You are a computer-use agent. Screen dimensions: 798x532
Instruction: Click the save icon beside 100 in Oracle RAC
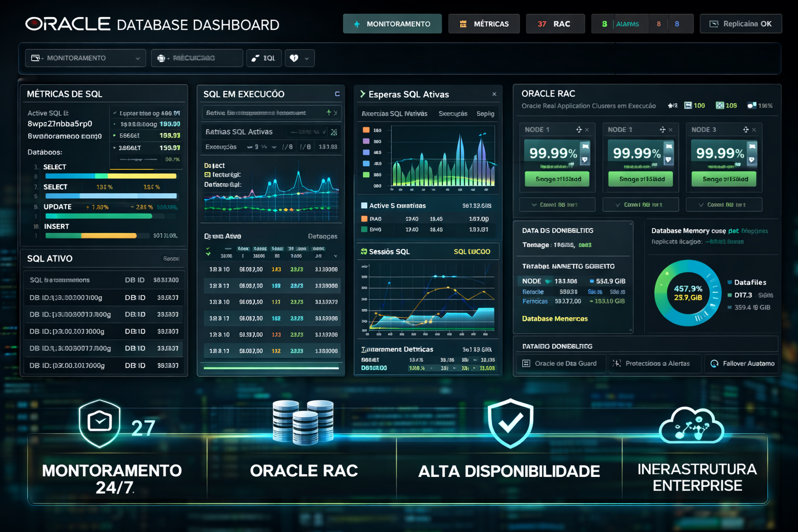688,105
